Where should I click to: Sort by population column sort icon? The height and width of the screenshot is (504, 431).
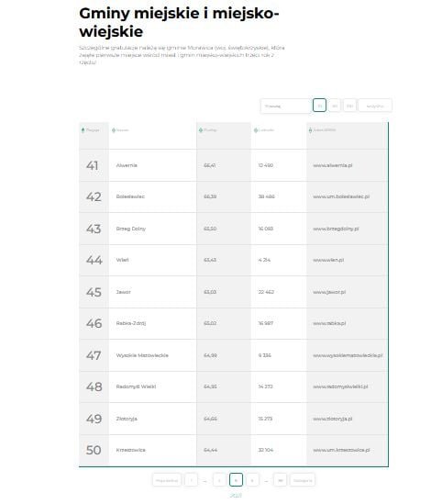tap(256, 129)
